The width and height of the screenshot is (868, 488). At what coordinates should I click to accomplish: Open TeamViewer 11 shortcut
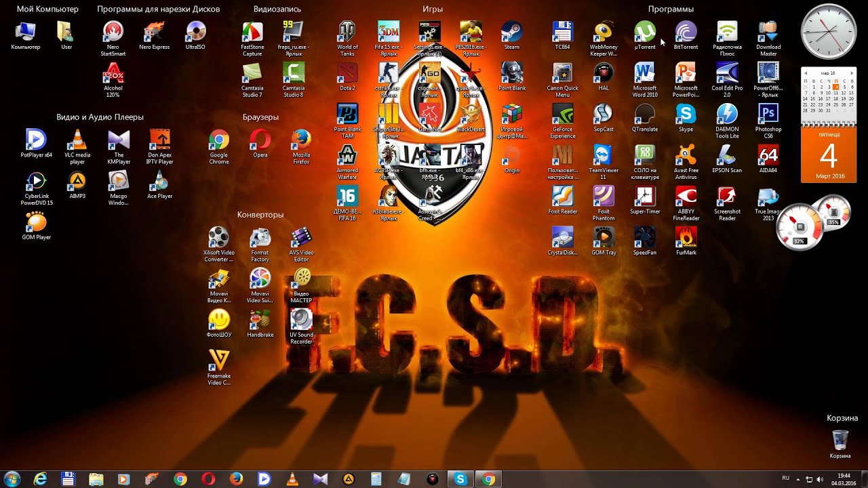tap(604, 163)
